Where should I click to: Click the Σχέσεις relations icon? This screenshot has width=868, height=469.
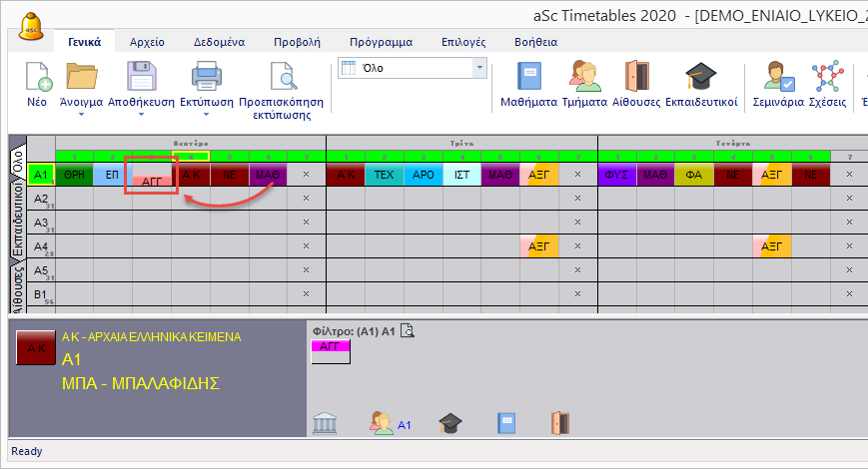click(x=827, y=78)
